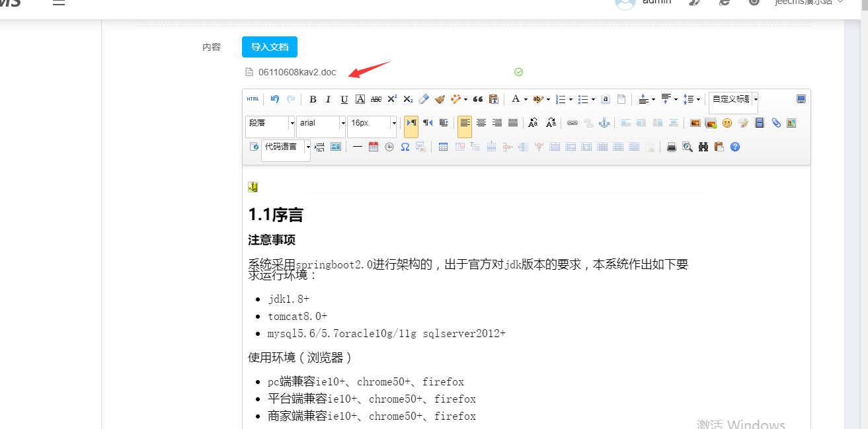
Task: Click the right-to-left text direction icon
Action: 427,123
